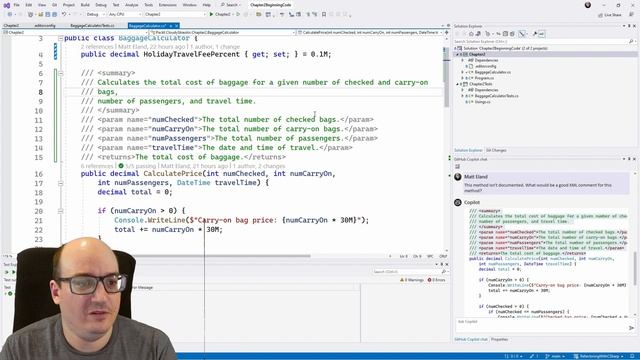Start debugging with green Chapter2 run button
Viewport: 640px width, 360px height.
pyautogui.click(x=220, y=14)
